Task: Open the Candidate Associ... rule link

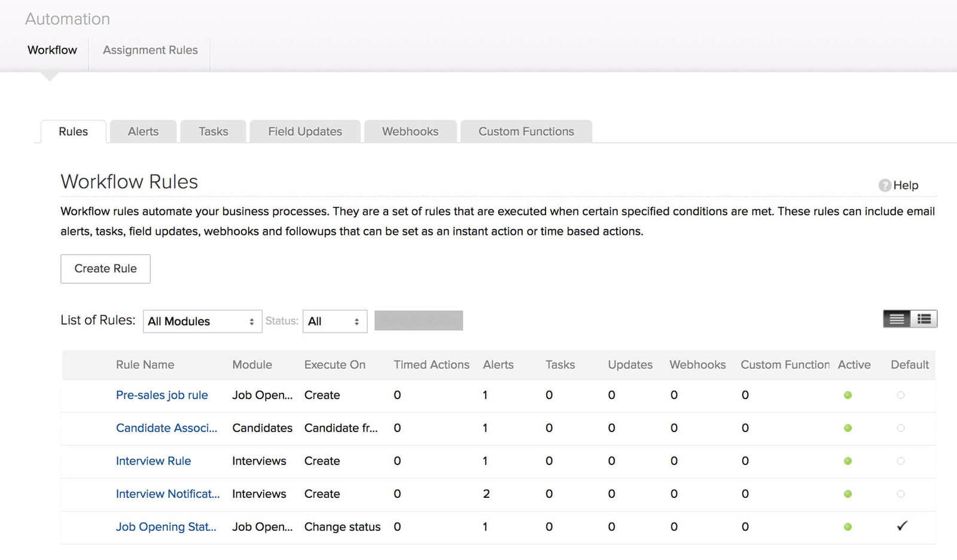Action: pos(166,428)
